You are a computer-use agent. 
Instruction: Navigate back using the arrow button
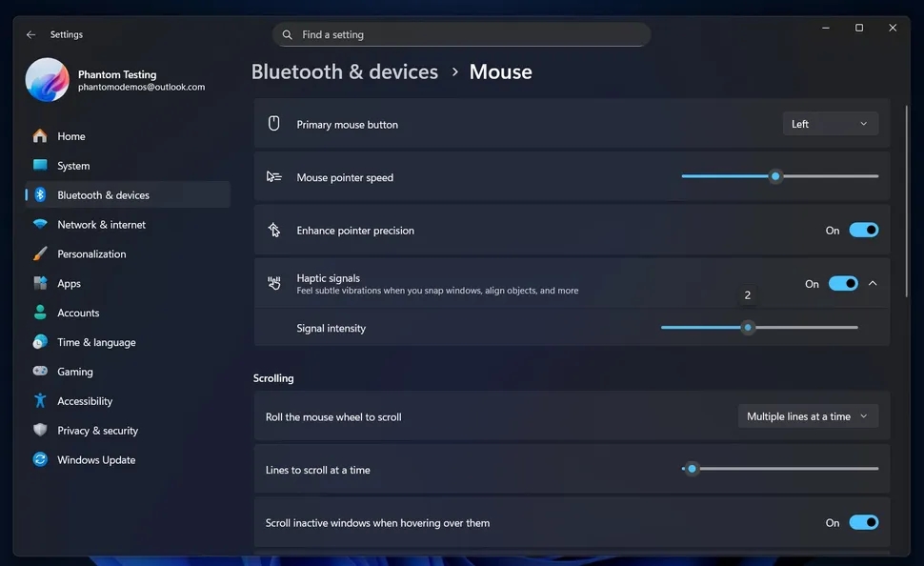[30, 34]
